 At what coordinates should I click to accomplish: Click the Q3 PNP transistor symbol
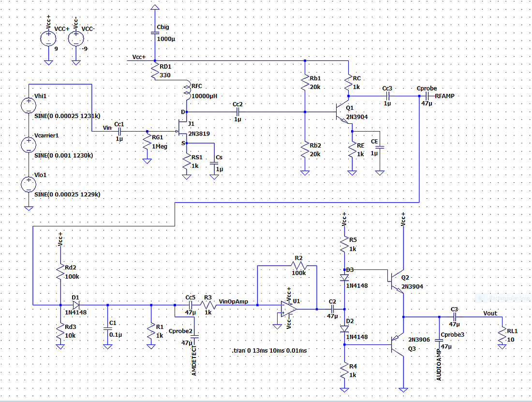click(x=397, y=344)
